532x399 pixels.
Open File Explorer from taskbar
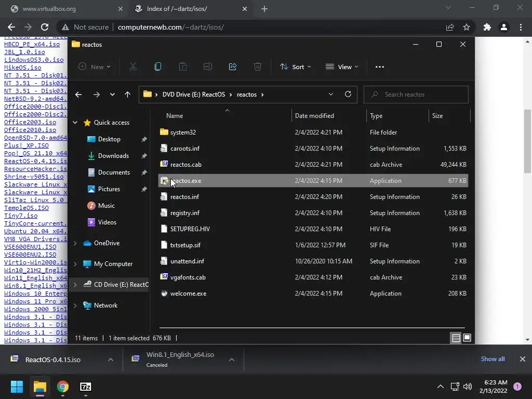click(x=39, y=387)
